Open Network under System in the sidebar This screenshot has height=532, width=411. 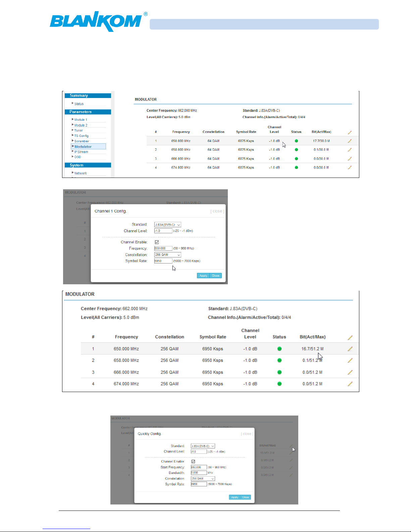click(80, 174)
